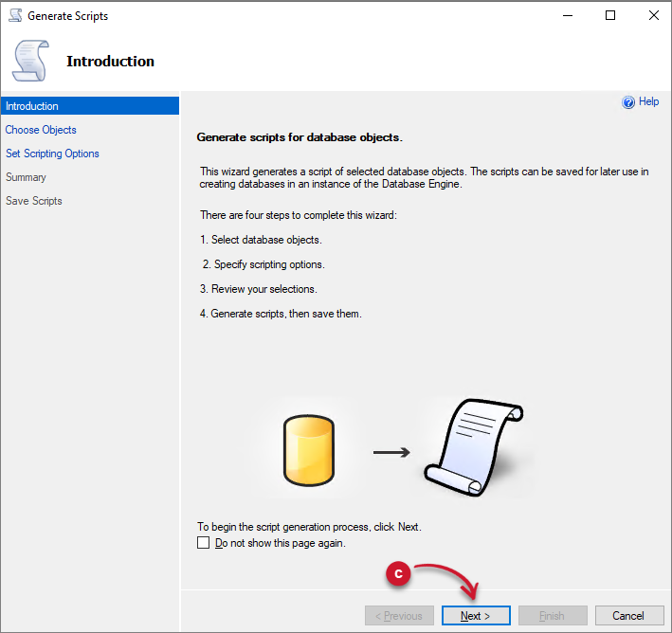Click the Next > button
The width and height of the screenshot is (672, 633).
point(476,616)
